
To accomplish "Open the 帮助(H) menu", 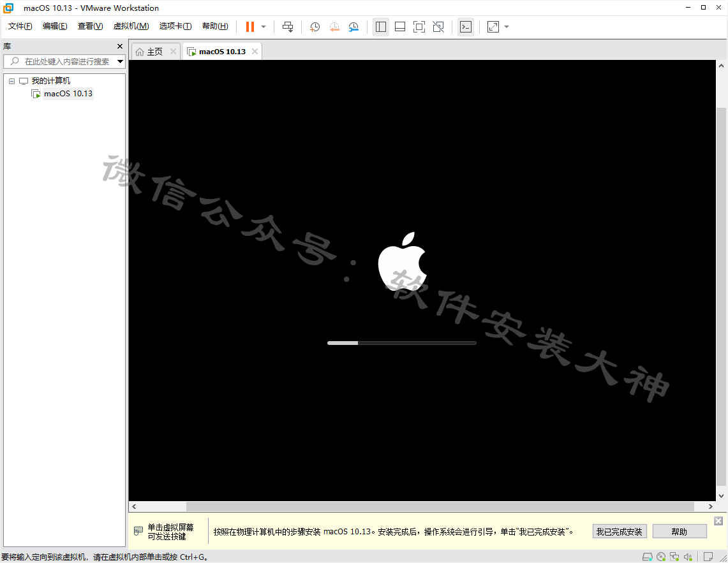I will (x=215, y=26).
